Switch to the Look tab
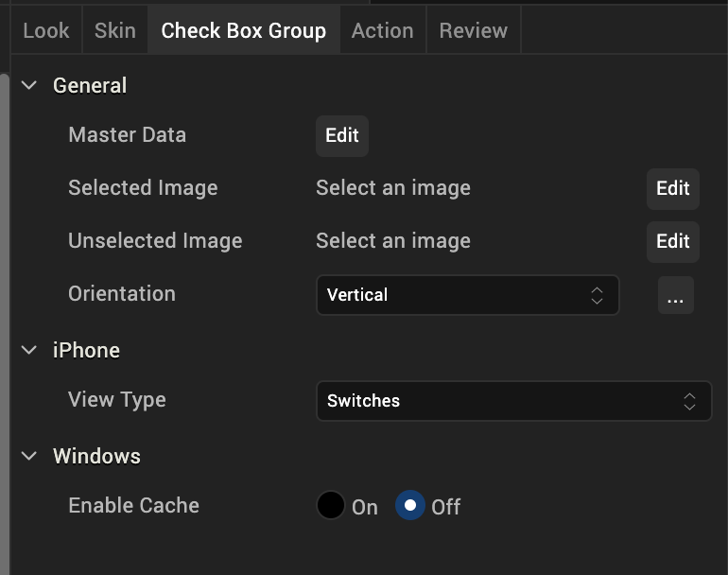 pos(45,30)
